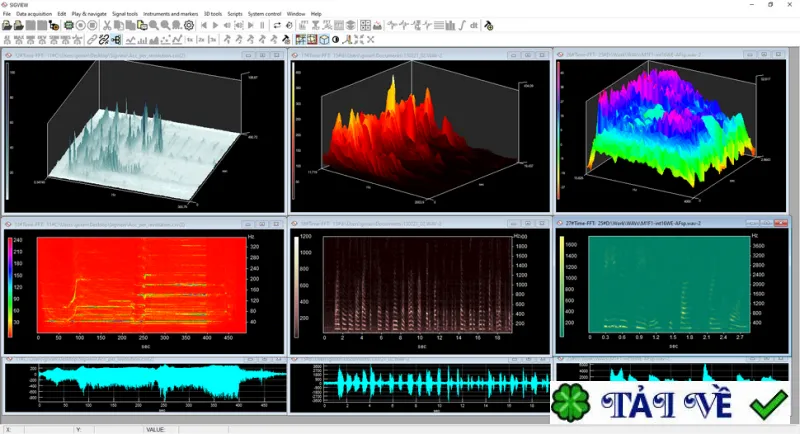This screenshot has width=800, height=434.
Task: Toggle the 3x zoom button
Action: click(213, 39)
